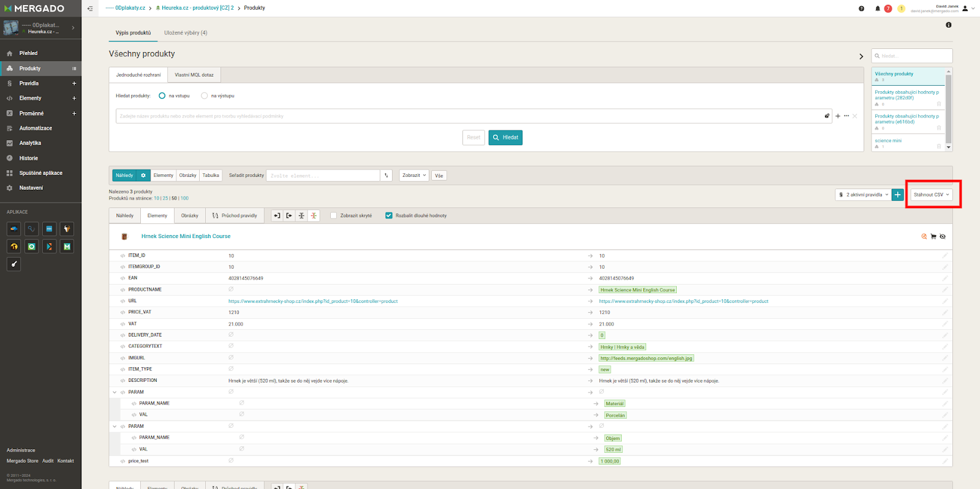Collapse the second PARAM row

[x=115, y=427]
